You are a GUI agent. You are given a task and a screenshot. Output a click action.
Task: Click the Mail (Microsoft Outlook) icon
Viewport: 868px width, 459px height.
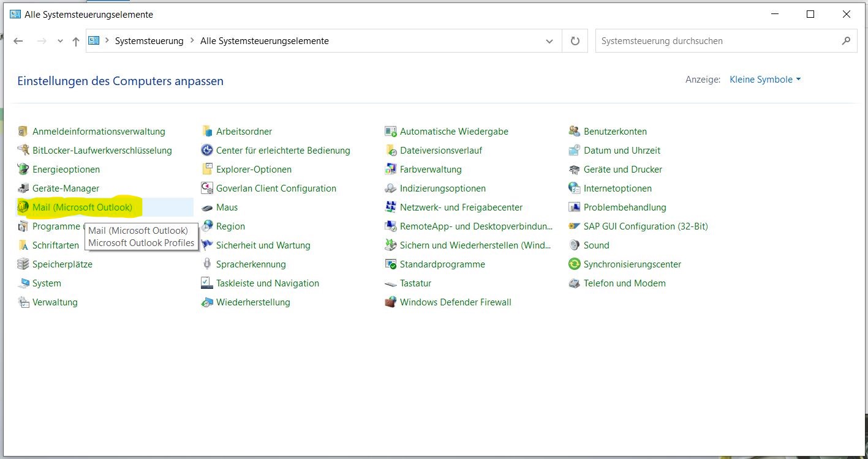(23, 207)
